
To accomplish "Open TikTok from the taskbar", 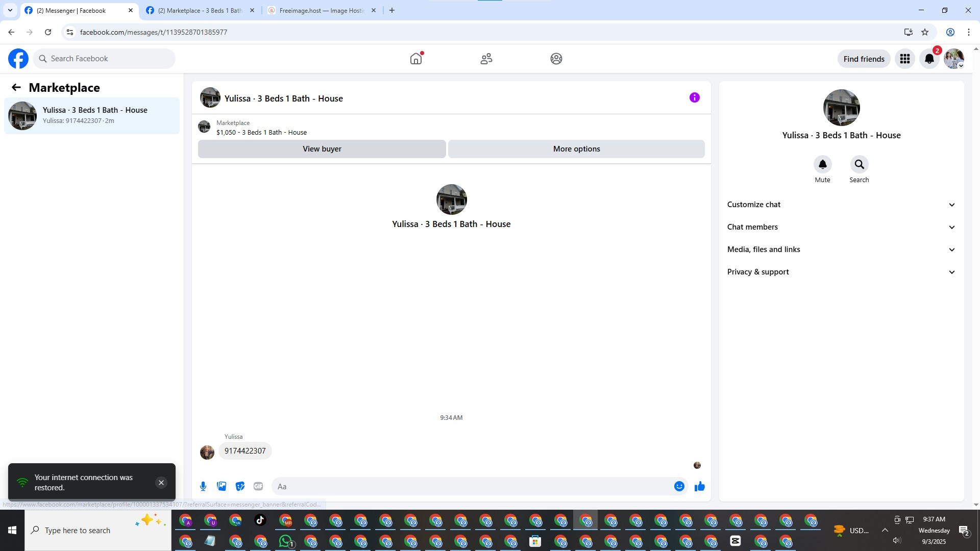I will click(x=260, y=520).
